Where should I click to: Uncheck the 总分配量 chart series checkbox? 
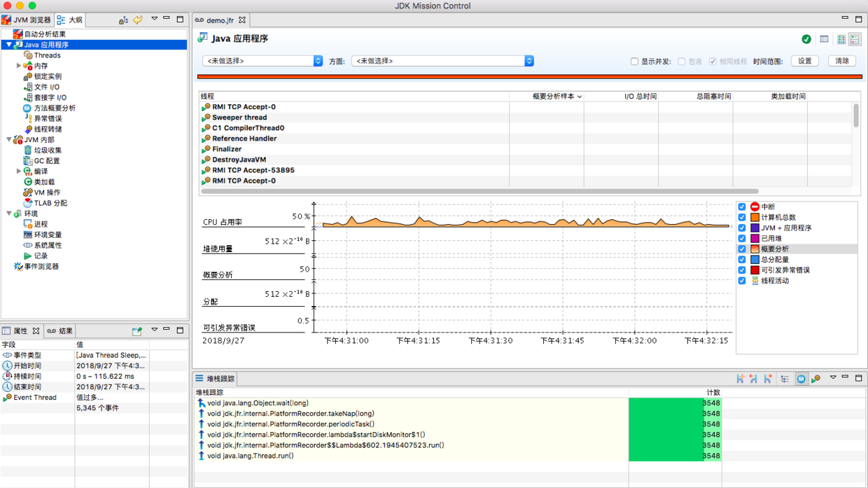coord(742,259)
